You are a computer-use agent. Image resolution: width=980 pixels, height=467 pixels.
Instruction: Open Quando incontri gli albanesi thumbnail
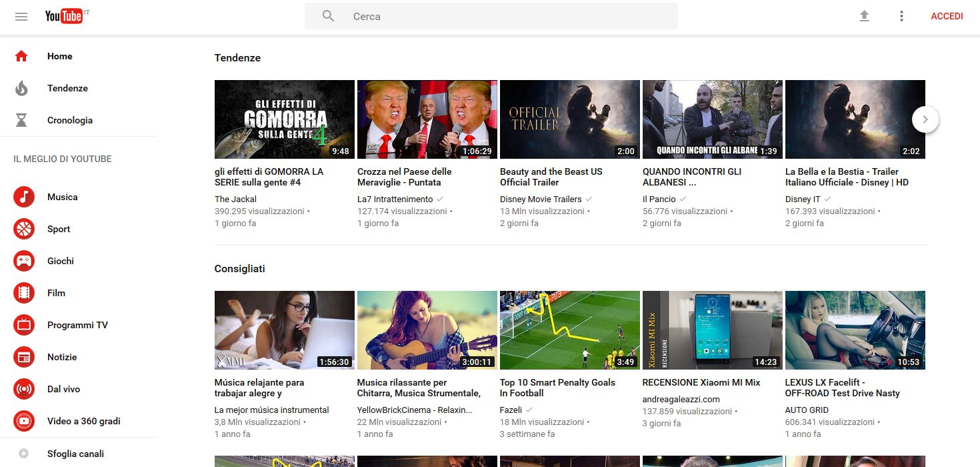[713, 119]
